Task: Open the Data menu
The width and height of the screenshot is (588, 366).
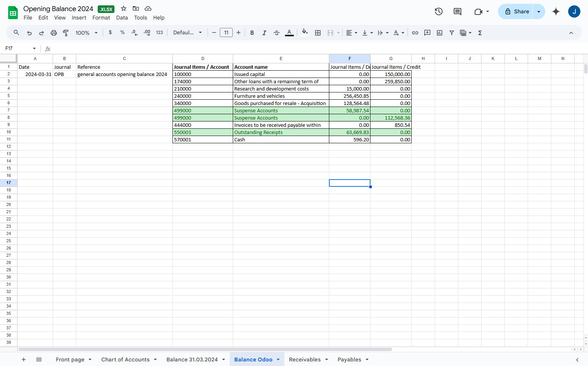Action: click(122, 18)
